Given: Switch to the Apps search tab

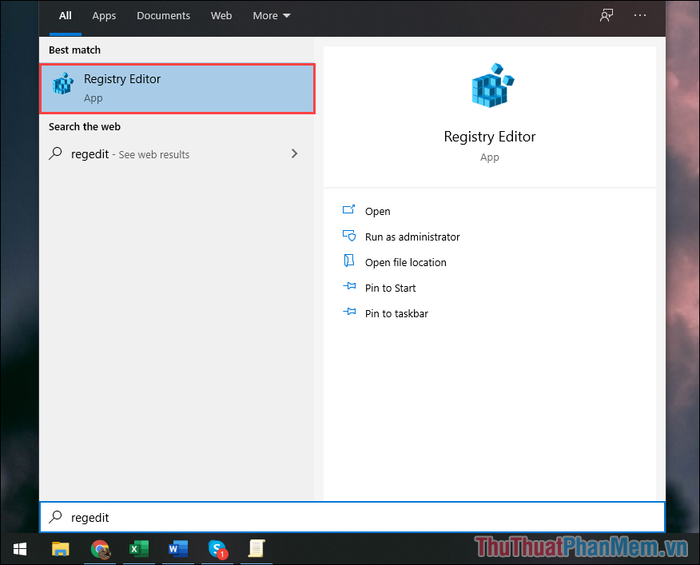Looking at the screenshot, I should pyautogui.click(x=104, y=16).
